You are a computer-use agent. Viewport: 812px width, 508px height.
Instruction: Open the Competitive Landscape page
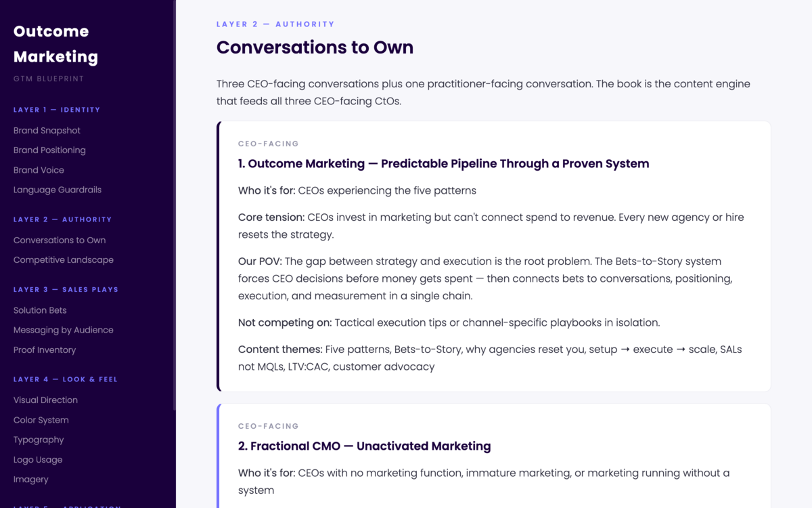(x=63, y=259)
